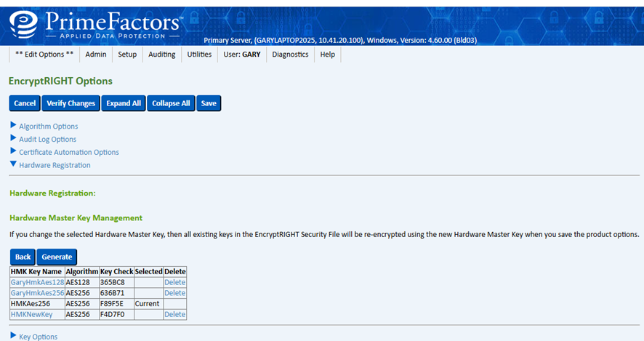The height and width of the screenshot is (341, 644).
Task: Delete the GaryHmkAes256 key
Action: point(175,293)
